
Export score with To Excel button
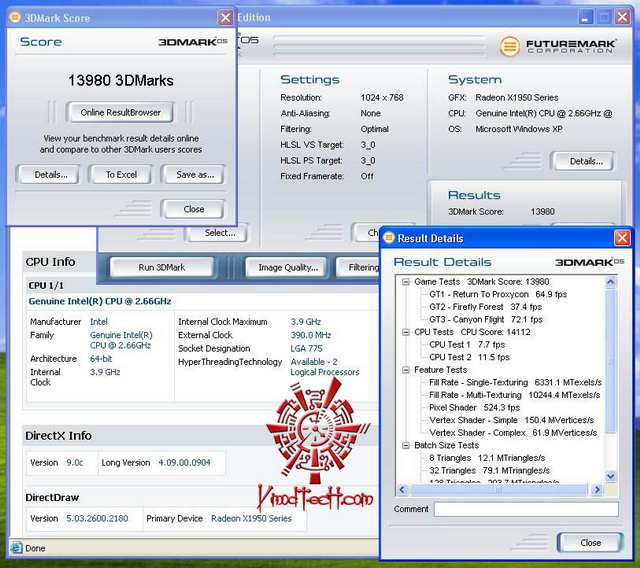121,175
